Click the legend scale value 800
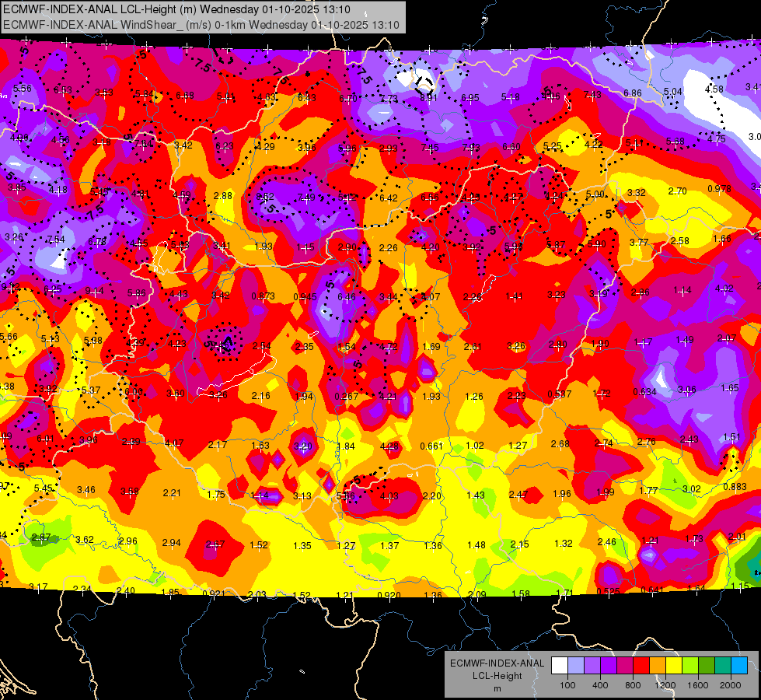Screen dimensions: 761x700 point(633,685)
